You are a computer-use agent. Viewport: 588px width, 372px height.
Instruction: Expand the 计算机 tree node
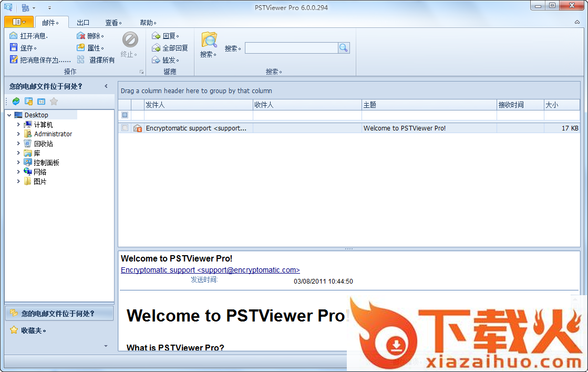point(18,124)
